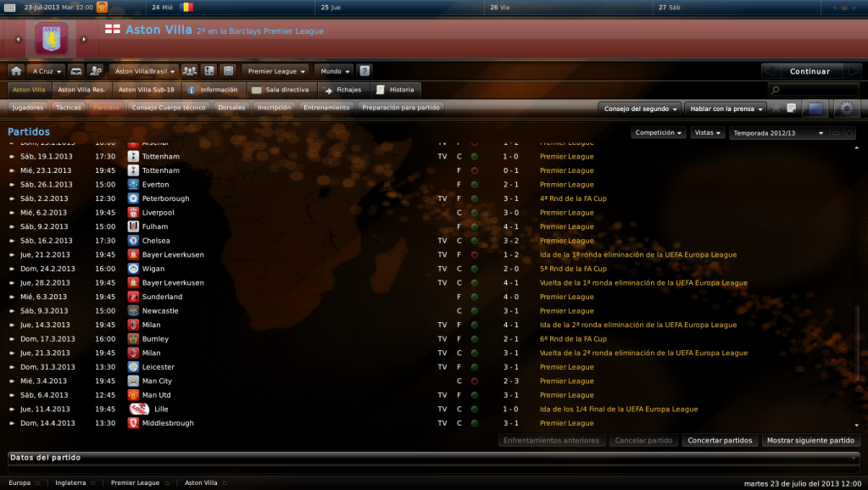Open the Información tab
The image size is (868, 490).
tap(213, 90)
